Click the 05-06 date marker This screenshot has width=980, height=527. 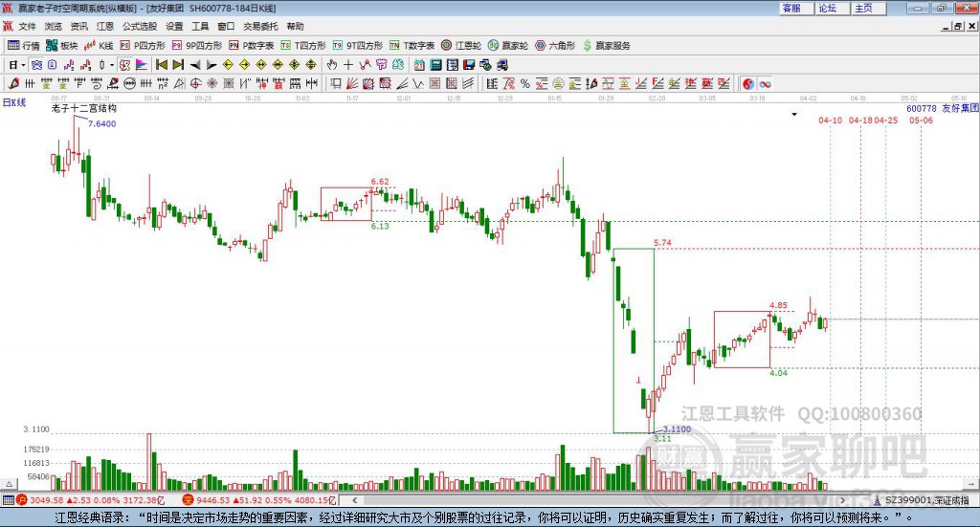click(921, 120)
